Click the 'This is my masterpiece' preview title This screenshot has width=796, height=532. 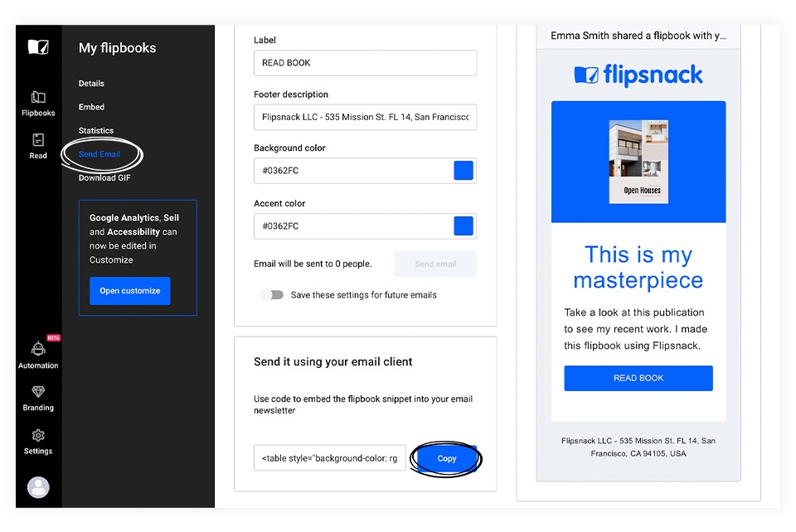(x=638, y=268)
